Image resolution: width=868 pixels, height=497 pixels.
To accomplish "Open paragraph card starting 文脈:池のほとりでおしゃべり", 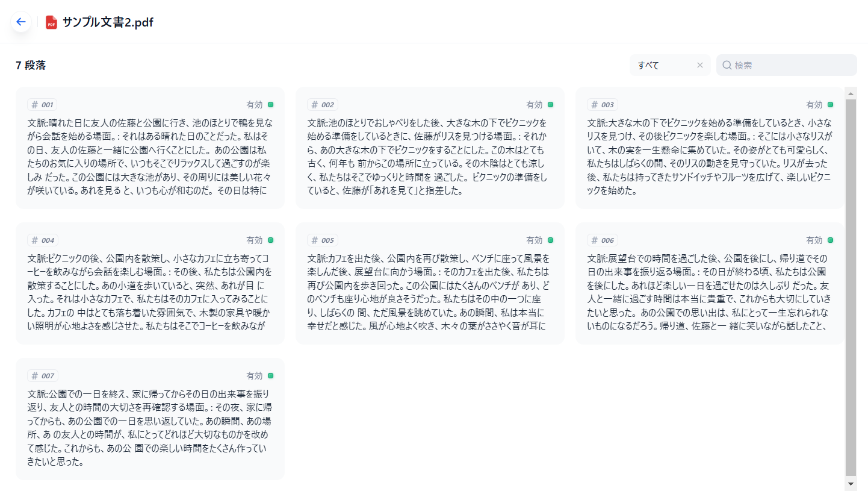I will coord(430,148).
